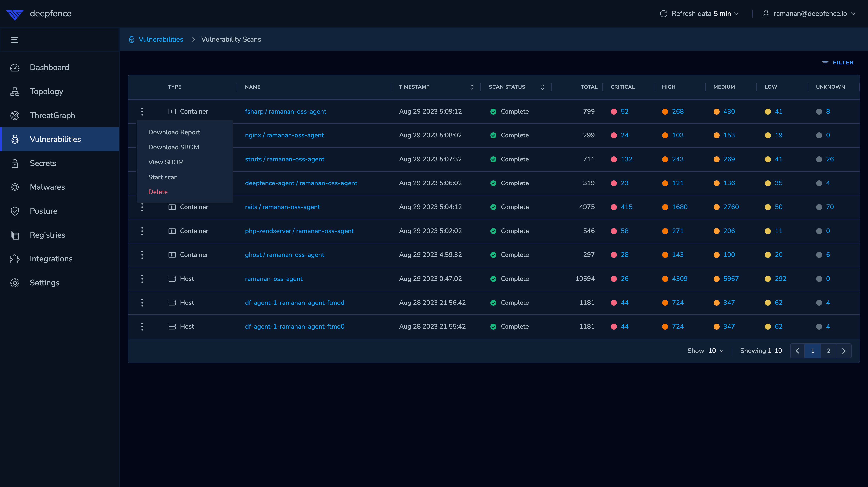Open the Malwares virus icon
Screen dimensions: 868x487
tap(15, 187)
